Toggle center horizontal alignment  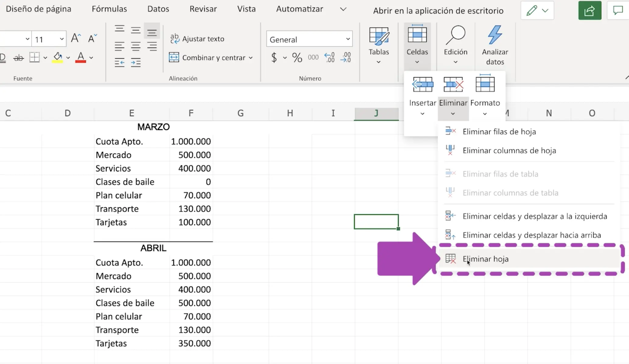point(136,46)
